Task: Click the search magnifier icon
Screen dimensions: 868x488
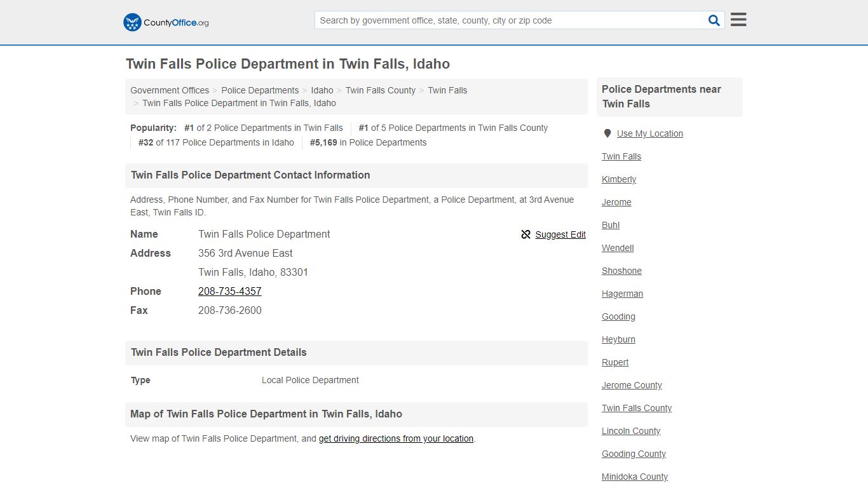Action: 714,20
